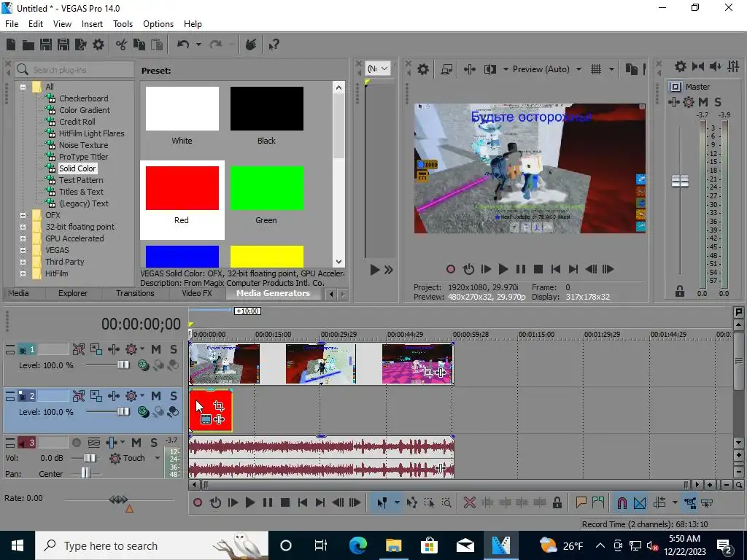Click the Search plug-ins field
This screenshot has width=747, height=560.
click(x=74, y=70)
